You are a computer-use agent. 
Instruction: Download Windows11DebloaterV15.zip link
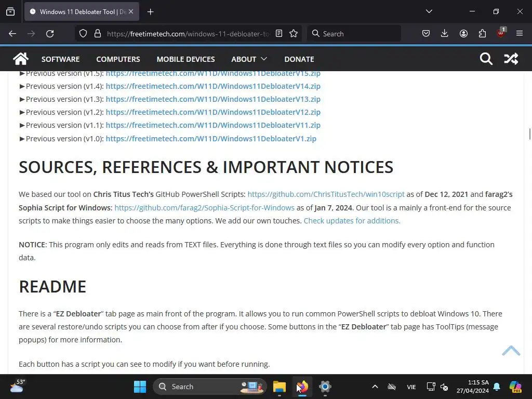coord(213,74)
